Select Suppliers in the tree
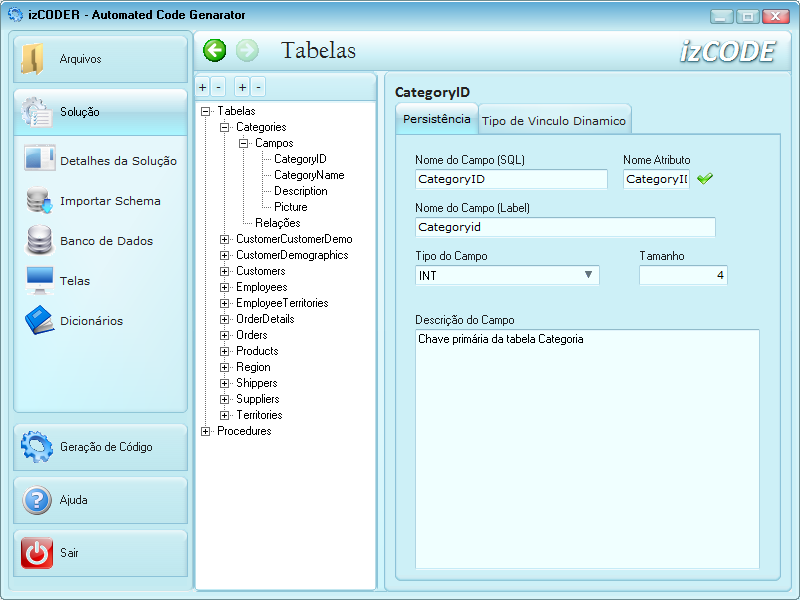Viewport: 800px width, 600px height. click(x=258, y=399)
